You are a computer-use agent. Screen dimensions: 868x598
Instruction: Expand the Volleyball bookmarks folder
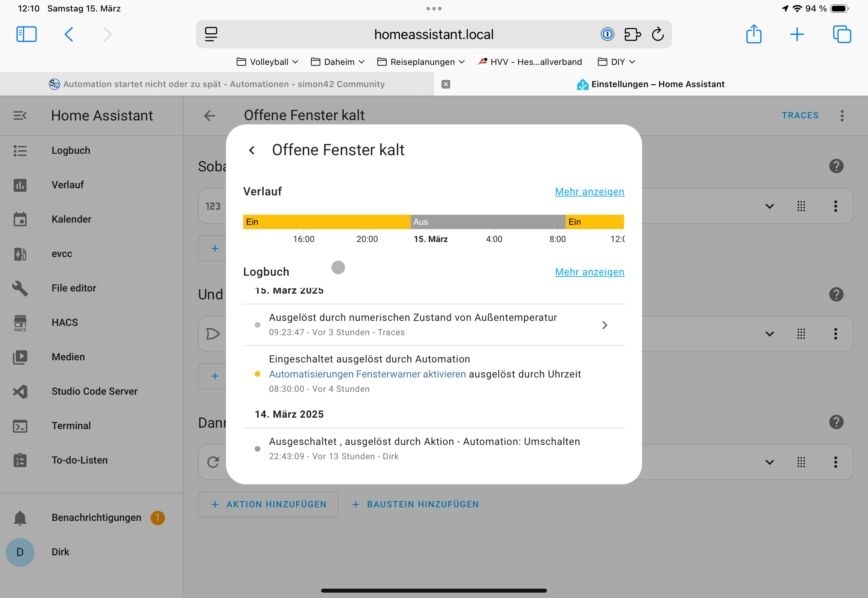267,62
